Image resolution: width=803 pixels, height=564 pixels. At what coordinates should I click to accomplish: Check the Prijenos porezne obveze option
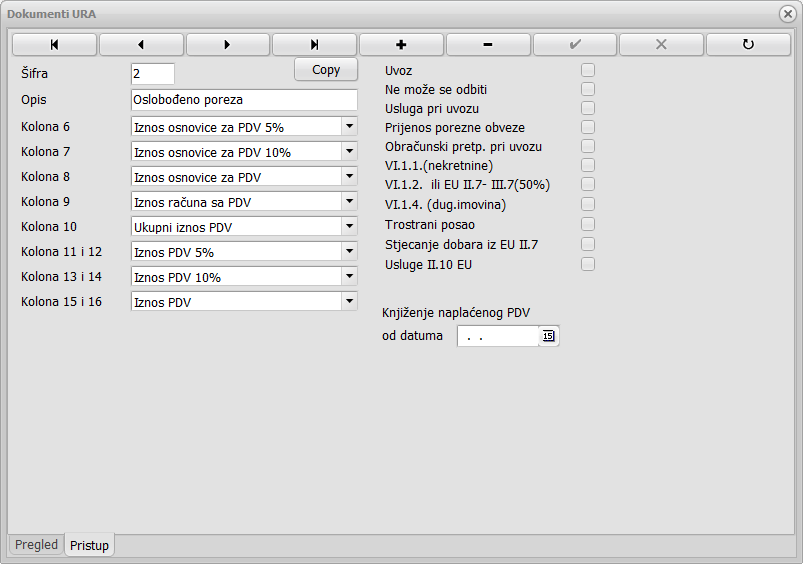[588, 128]
